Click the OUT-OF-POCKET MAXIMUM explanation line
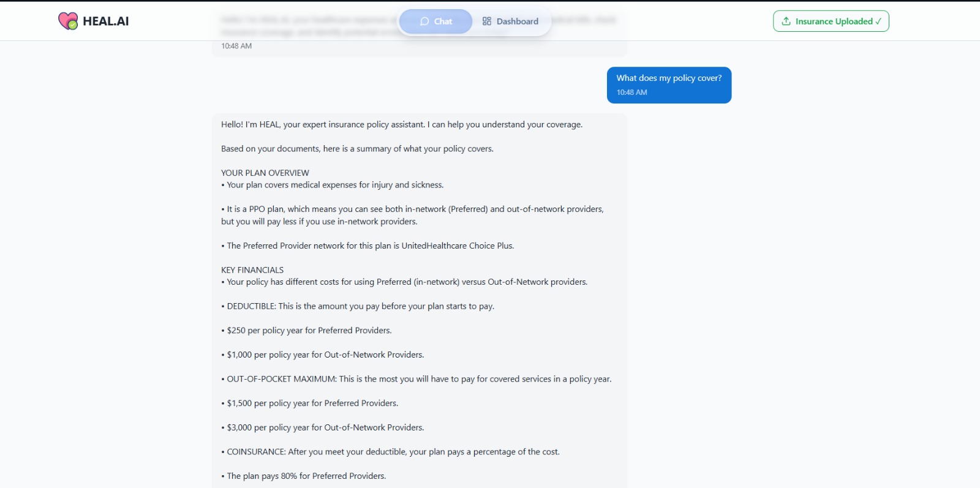Image resolution: width=980 pixels, height=488 pixels. (417, 379)
